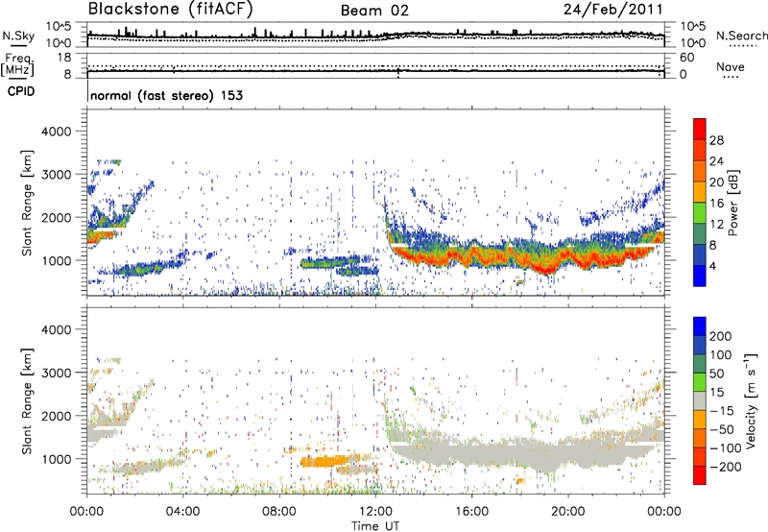Click 'Slant Range [km]' label of velocity plot
Image resolution: width=768 pixels, height=532 pixels.
click(27, 400)
